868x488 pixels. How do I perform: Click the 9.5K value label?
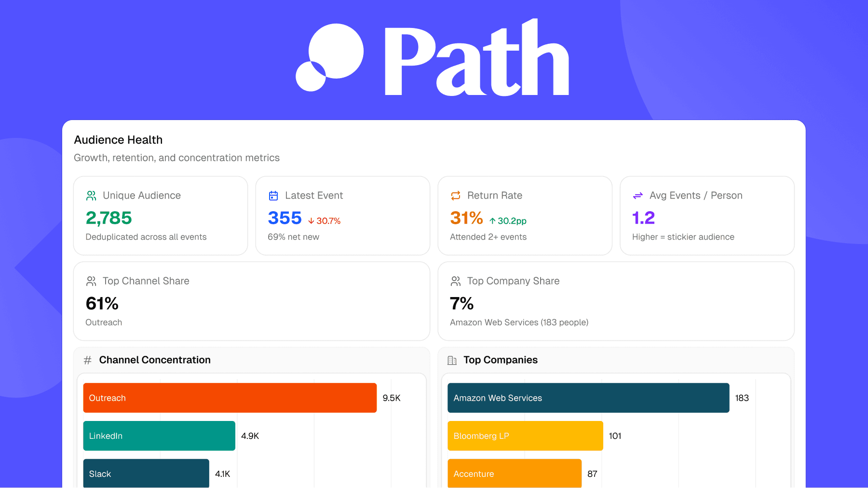[x=392, y=398]
